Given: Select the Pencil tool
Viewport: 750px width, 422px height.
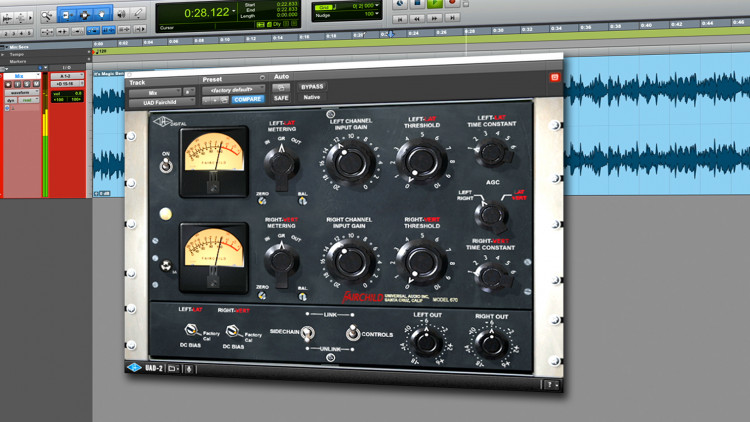Looking at the screenshot, I should [x=138, y=13].
